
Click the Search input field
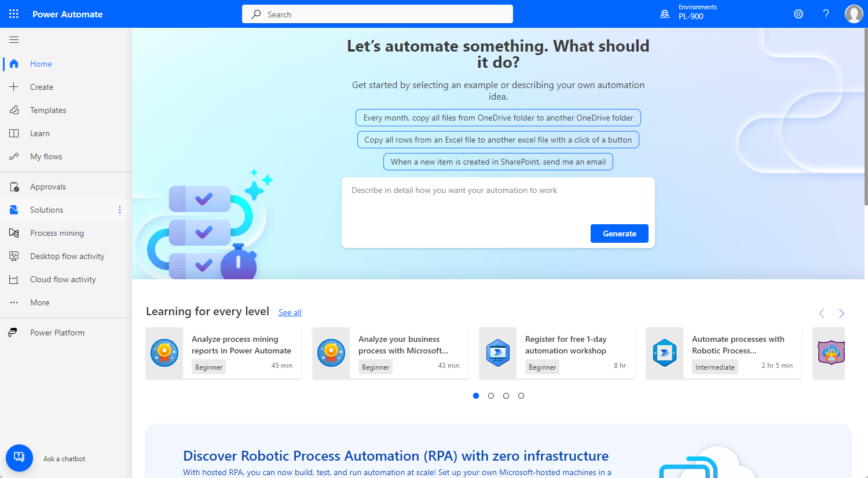[x=378, y=14]
